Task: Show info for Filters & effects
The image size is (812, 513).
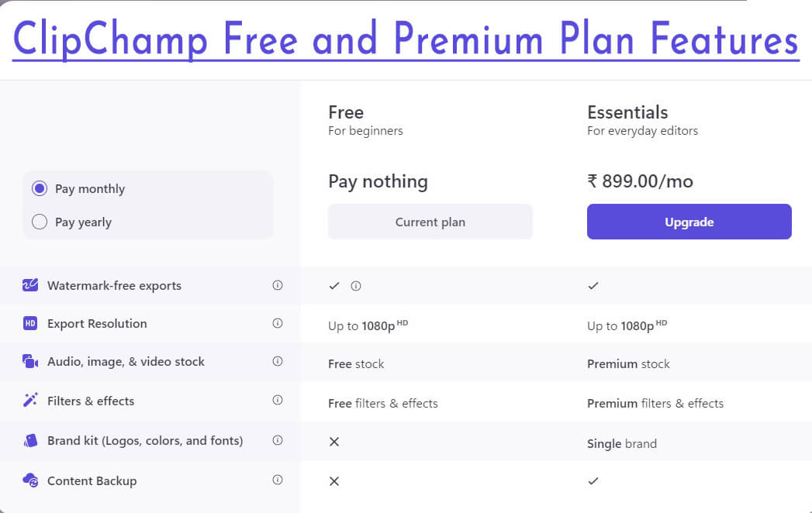Action: point(278,401)
